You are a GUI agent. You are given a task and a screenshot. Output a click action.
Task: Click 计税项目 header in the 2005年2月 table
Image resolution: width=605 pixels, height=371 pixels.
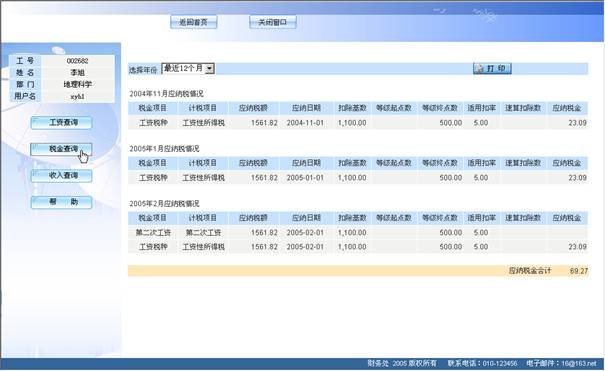click(203, 218)
